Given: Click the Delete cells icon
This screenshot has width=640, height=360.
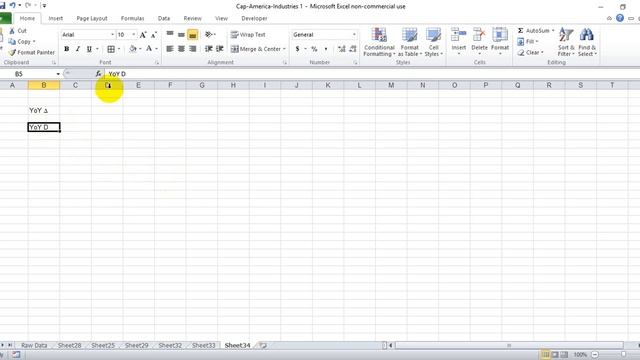Looking at the screenshot, I should point(479,36).
